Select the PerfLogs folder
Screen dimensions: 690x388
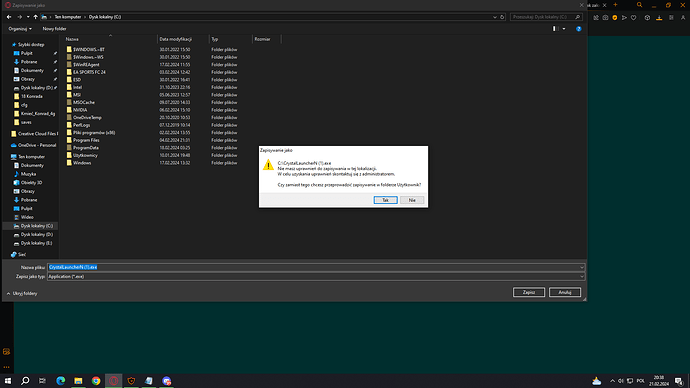pyautogui.click(x=81, y=125)
